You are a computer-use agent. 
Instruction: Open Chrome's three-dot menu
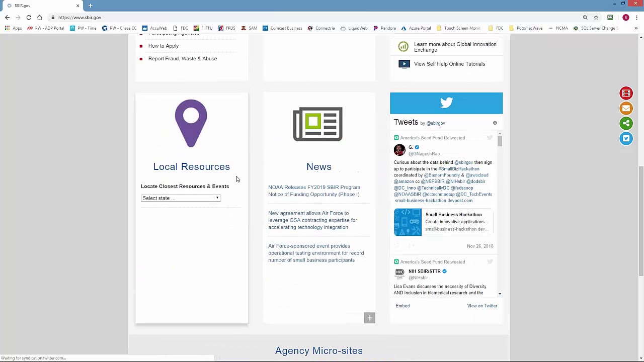(x=636, y=18)
